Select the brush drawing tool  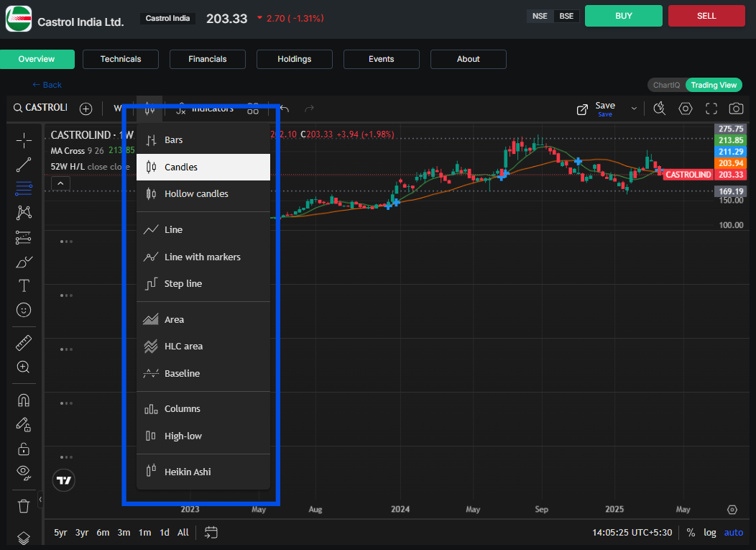click(24, 262)
